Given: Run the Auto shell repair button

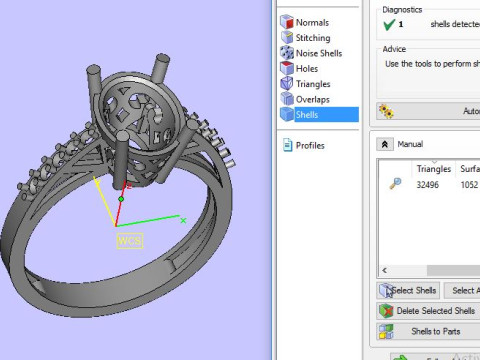Looking at the screenshot, I should (428, 111).
